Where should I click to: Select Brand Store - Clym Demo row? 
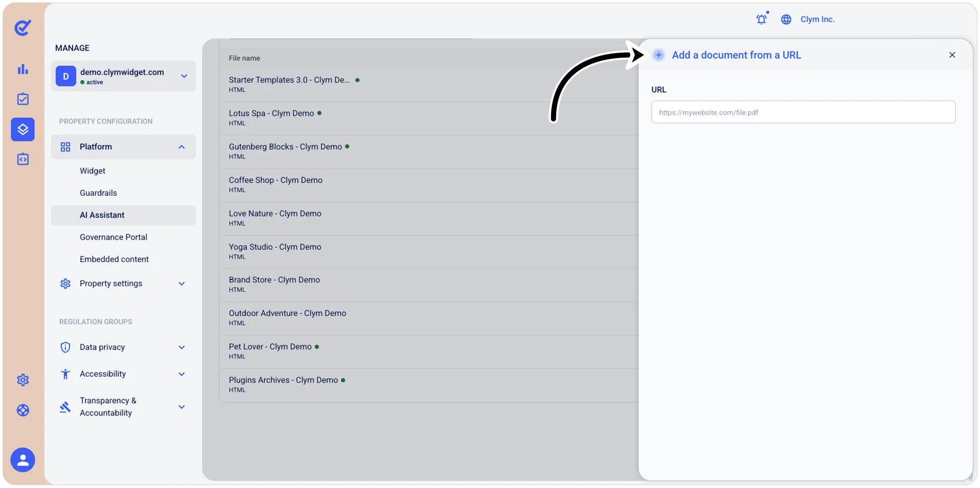click(x=429, y=285)
